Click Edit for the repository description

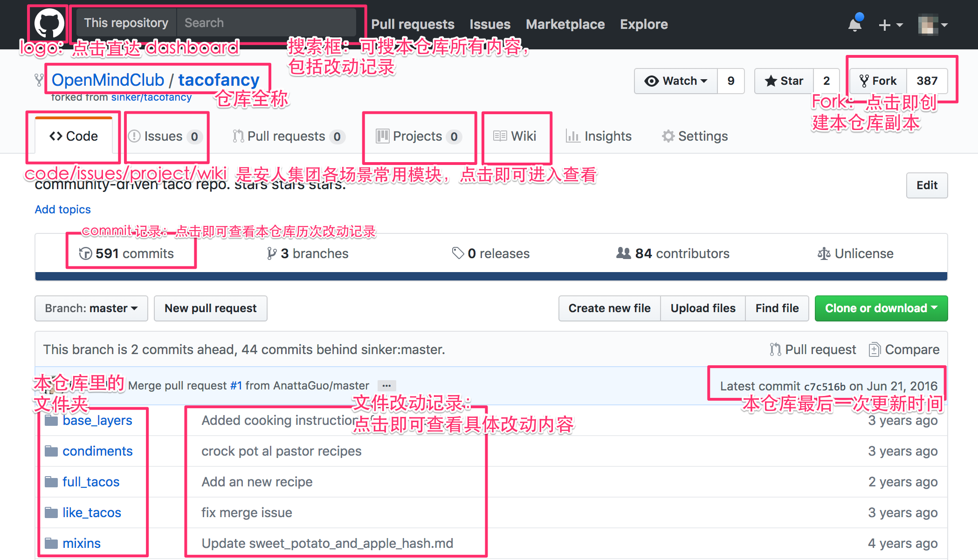tap(927, 185)
